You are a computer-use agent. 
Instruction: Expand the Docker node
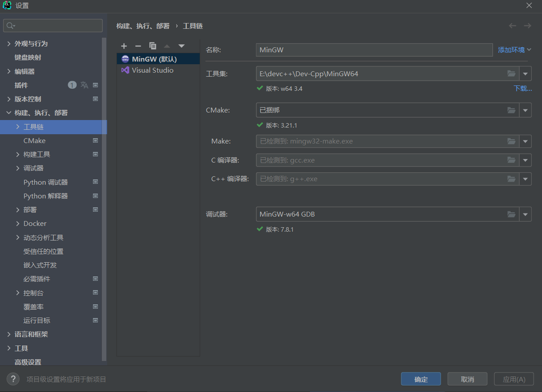point(18,224)
